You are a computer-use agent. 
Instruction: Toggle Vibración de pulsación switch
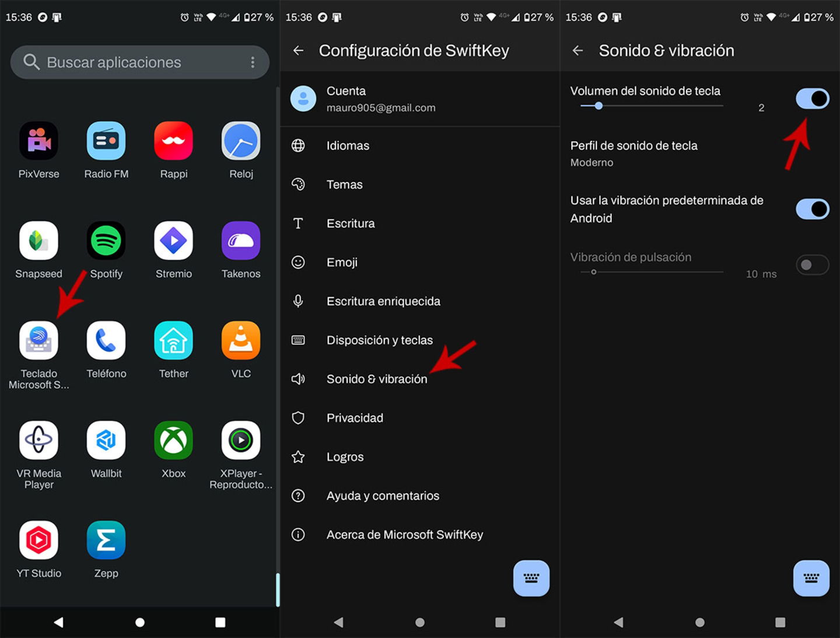pos(812,265)
